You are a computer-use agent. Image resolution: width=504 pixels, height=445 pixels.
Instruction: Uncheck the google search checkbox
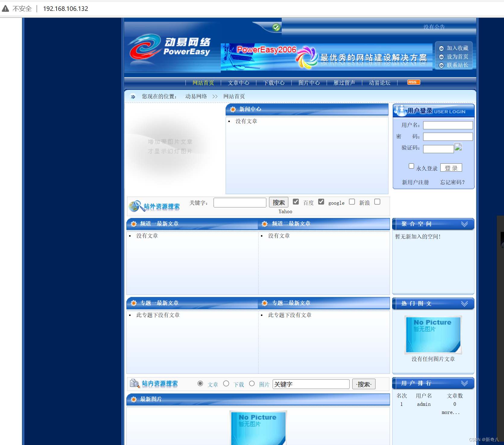(x=321, y=202)
